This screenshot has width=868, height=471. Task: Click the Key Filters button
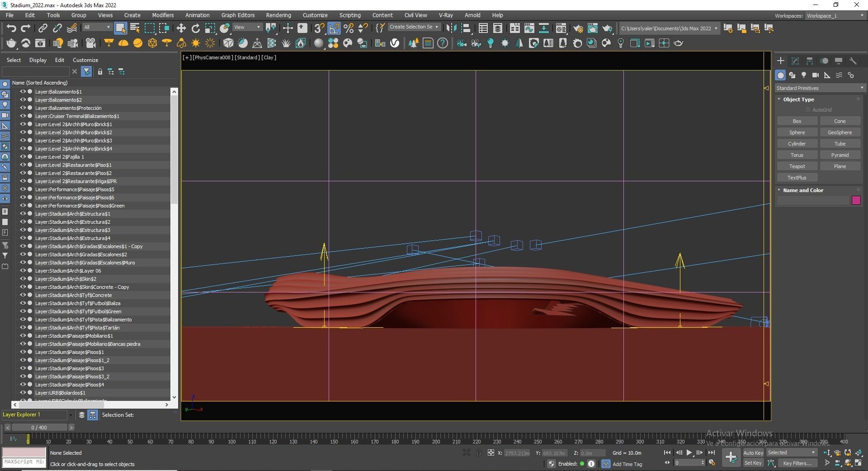click(x=797, y=463)
